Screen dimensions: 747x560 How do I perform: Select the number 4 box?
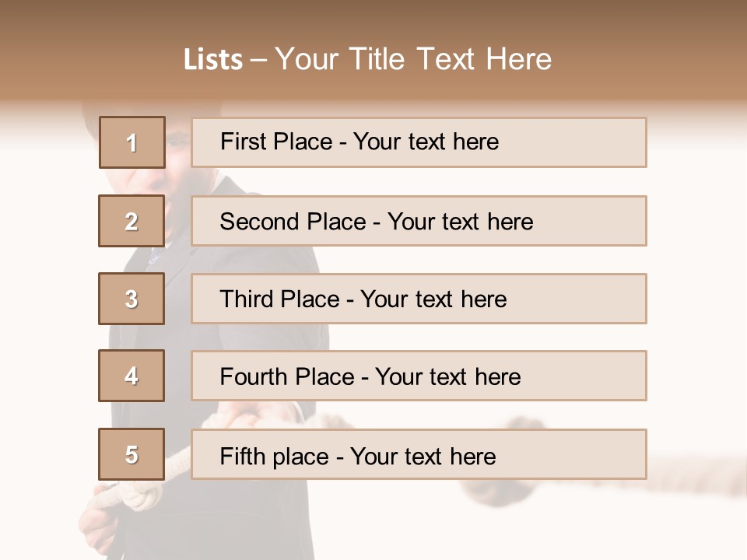coord(132,376)
